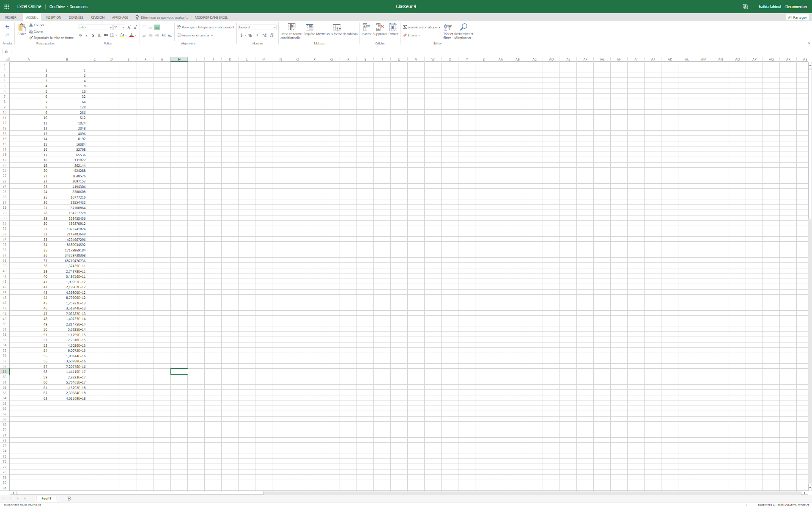Click the Reproduire la mise en forme paintbrush
812x508 pixels.
pos(31,38)
